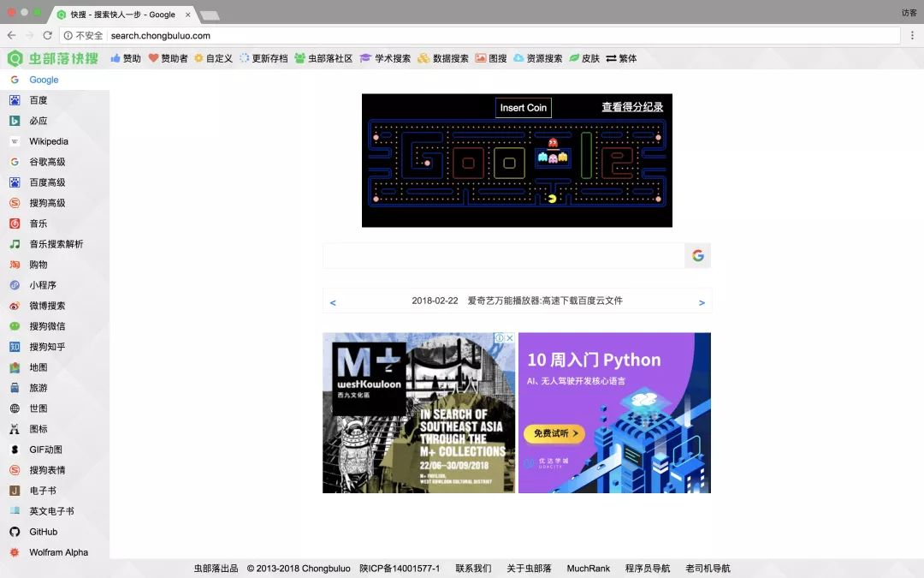Image resolution: width=924 pixels, height=578 pixels.
Task: Click the 谷歌高级 Google icon
Action: tap(15, 162)
